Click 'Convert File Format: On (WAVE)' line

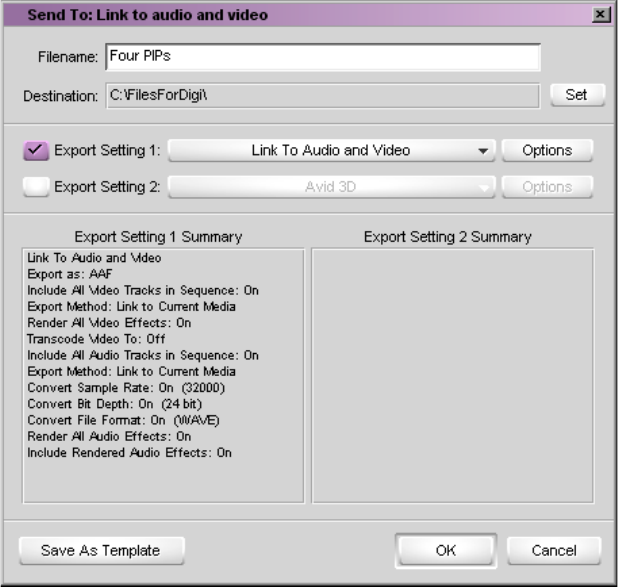point(123,420)
